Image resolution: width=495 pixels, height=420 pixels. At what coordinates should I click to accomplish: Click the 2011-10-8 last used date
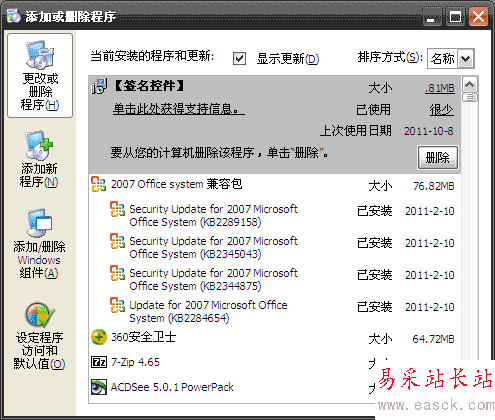[429, 131]
